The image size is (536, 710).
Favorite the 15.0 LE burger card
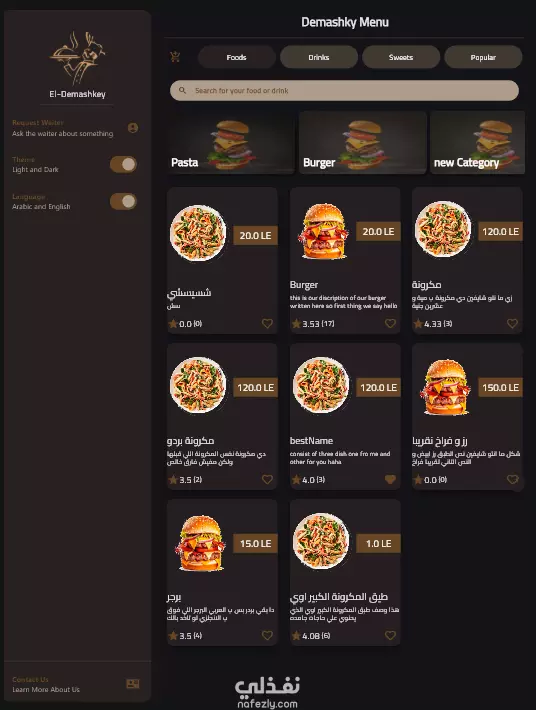[x=268, y=635]
